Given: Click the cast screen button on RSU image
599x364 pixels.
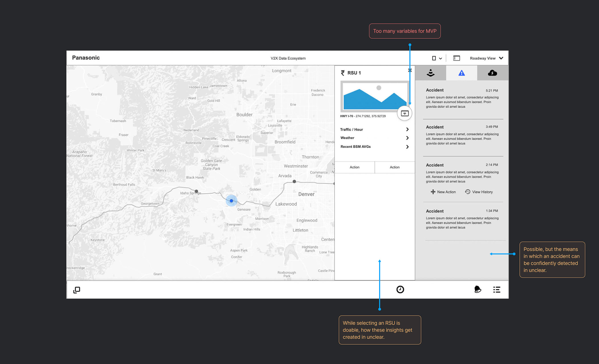Looking at the screenshot, I should (x=404, y=113).
